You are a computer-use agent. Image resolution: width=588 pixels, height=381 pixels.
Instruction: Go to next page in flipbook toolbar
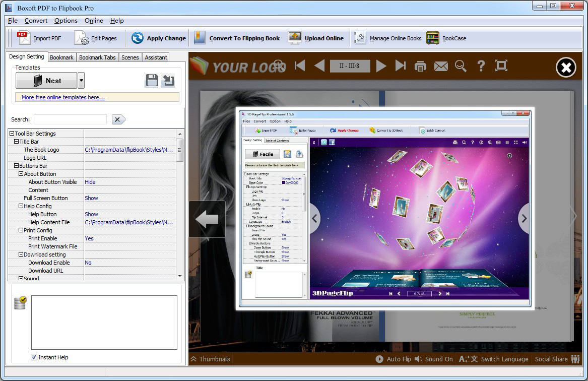tap(381, 66)
